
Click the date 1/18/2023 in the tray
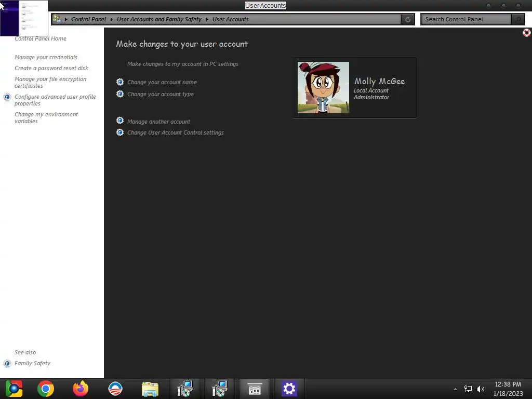pos(508,394)
